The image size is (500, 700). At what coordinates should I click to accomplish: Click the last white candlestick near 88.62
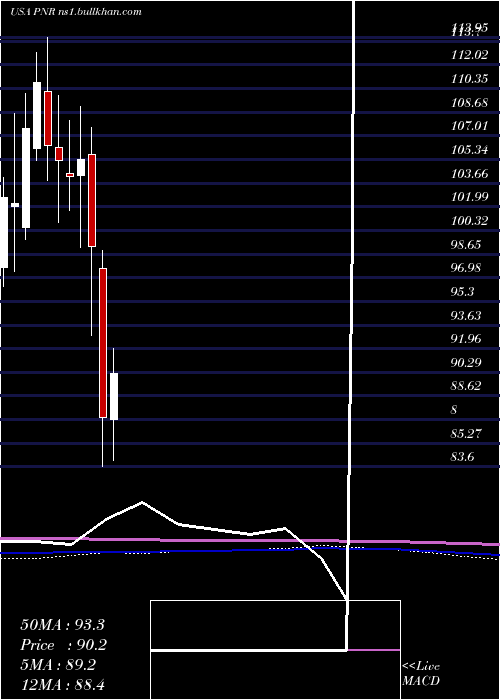pos(114,396)
